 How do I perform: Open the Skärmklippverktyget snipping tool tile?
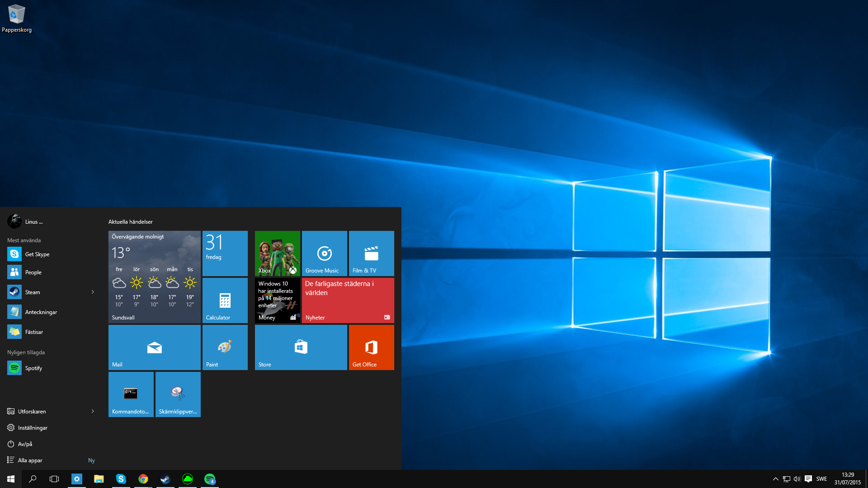[178, 394]
